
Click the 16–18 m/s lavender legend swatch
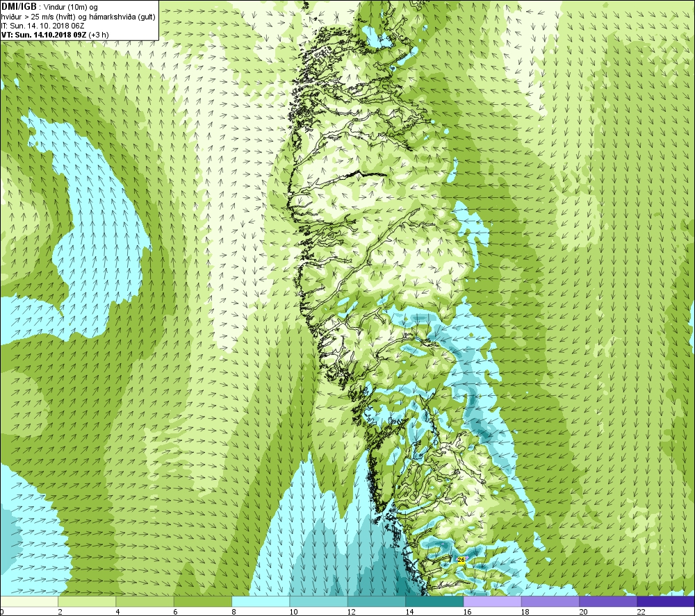(493, 601)
